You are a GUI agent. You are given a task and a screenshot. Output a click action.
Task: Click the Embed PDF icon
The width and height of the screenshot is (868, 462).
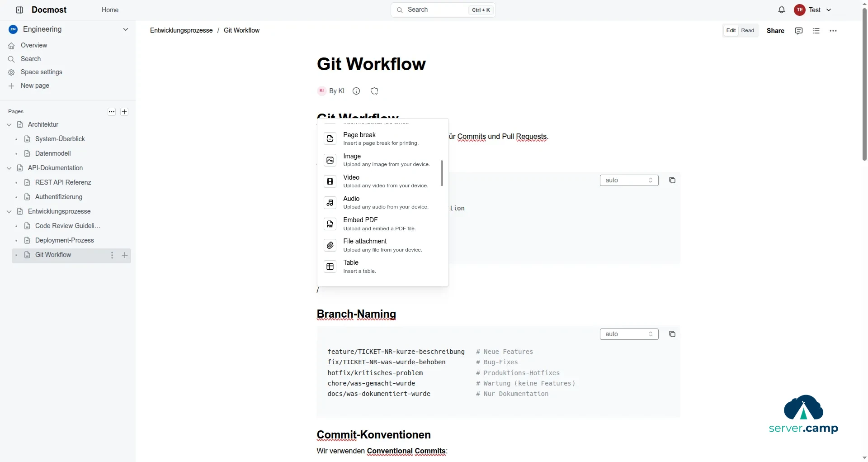coord(330,224)
